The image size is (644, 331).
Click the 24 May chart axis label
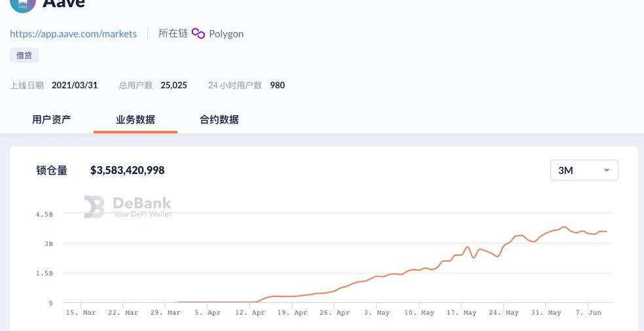pos(503,313)
